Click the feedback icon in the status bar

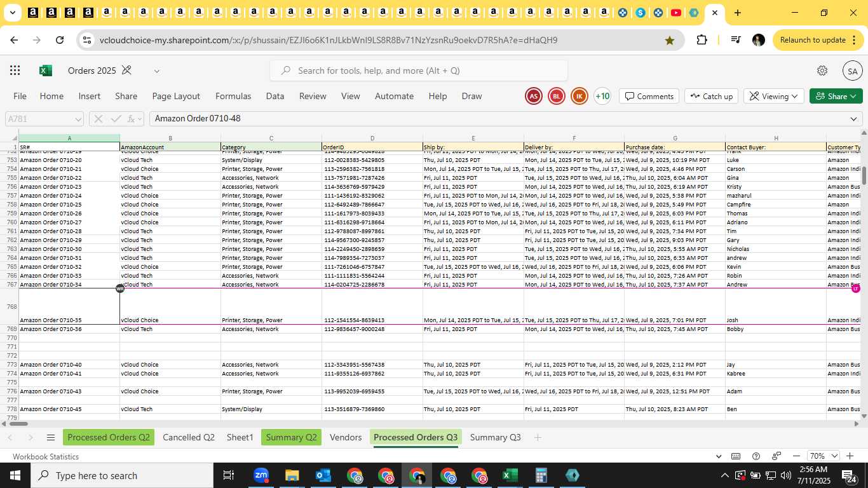[x=776, y=456]
